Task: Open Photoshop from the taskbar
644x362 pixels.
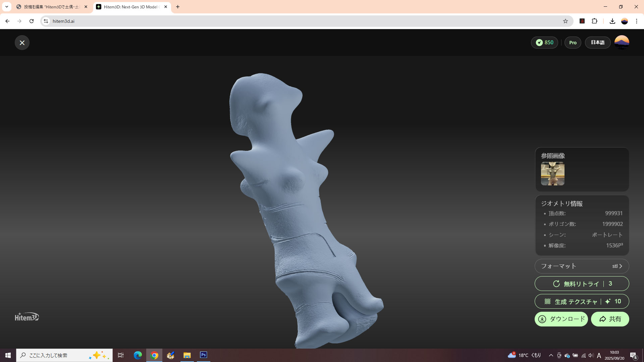Action: pos(203,355)
